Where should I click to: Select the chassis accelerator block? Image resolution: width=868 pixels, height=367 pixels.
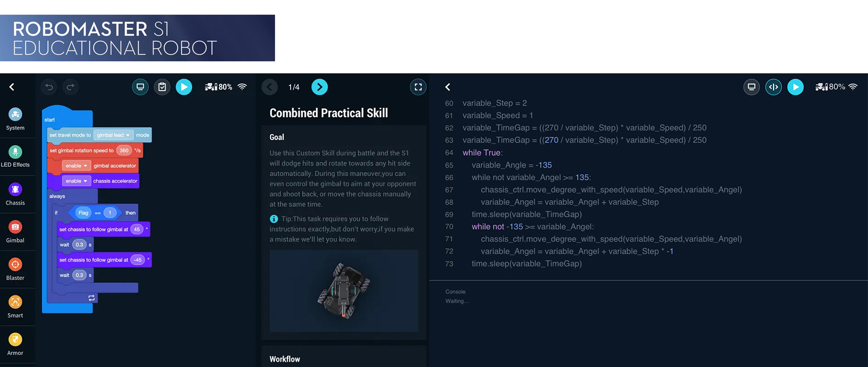tap(93, 181)
